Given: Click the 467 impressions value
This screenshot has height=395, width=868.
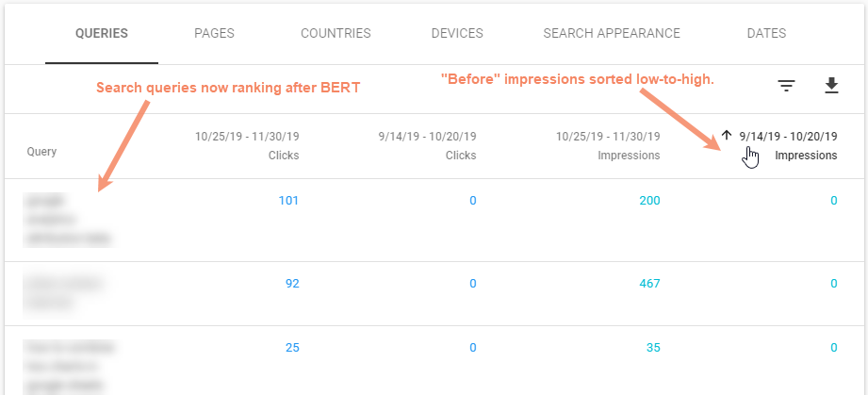Looking at the screenshot, I should pos(648,283).
